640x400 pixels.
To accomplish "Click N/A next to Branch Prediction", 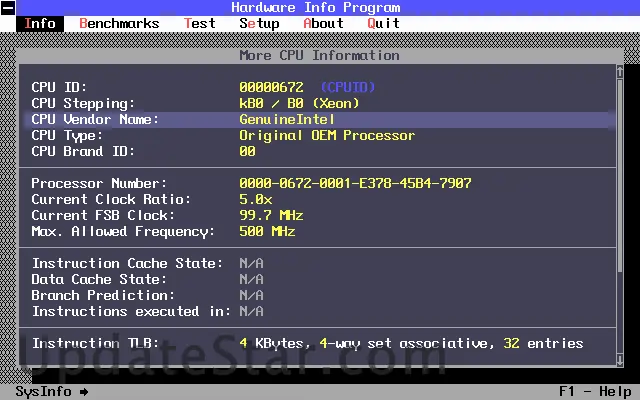I will (x=251, y=296).
